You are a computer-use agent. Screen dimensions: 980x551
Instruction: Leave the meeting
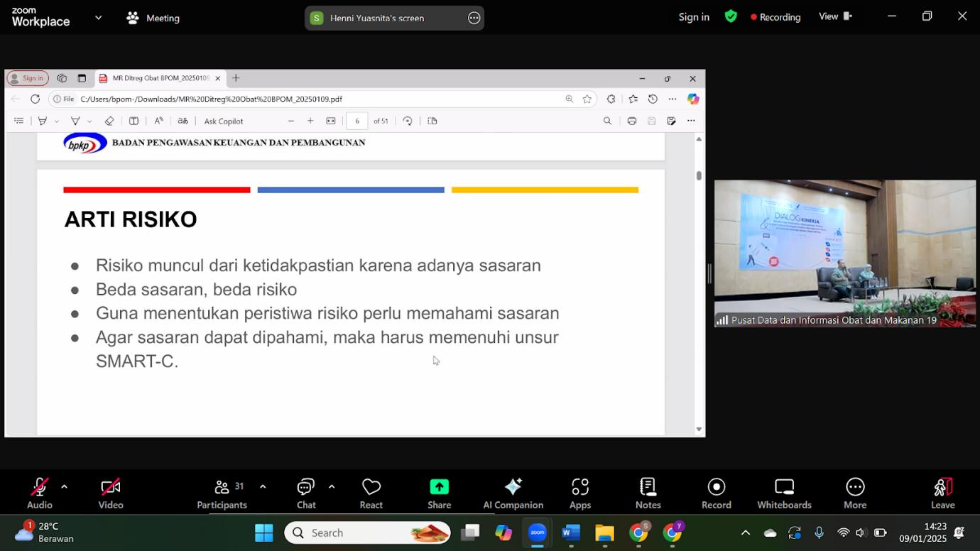[x=942, y=493]
